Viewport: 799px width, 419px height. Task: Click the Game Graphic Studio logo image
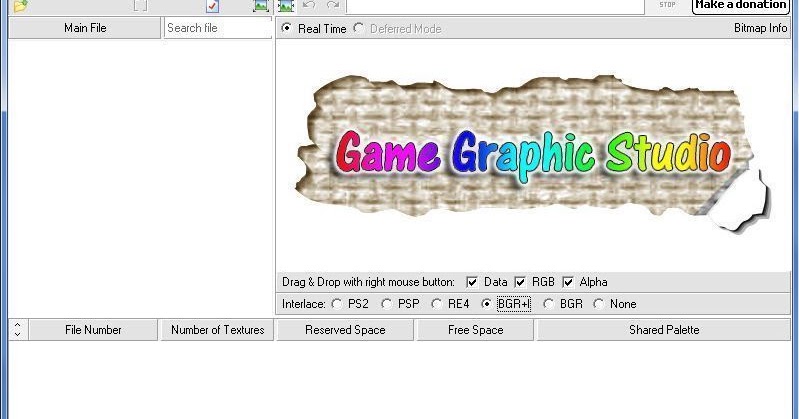pyautogui.click(x=533, y=154)
